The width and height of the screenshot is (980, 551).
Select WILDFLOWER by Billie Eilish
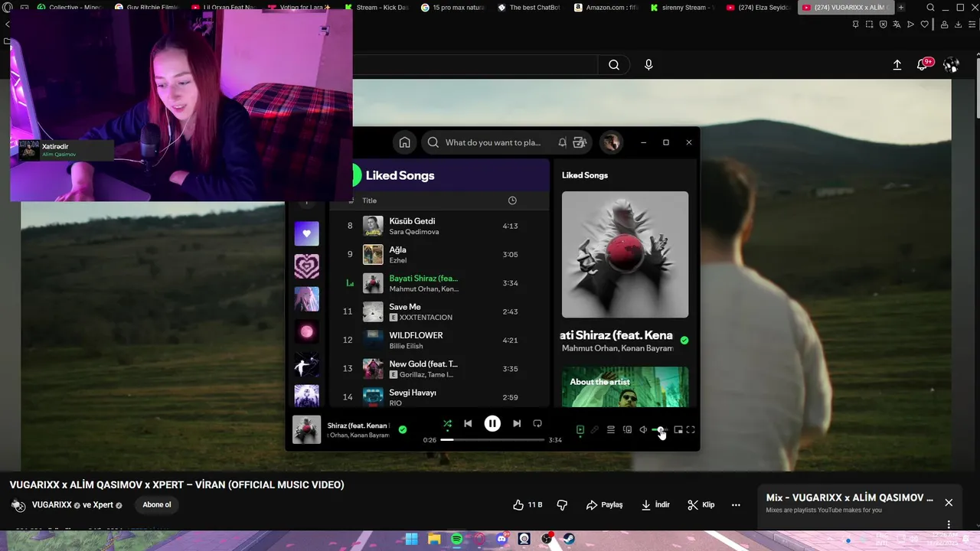click(439, 341)
